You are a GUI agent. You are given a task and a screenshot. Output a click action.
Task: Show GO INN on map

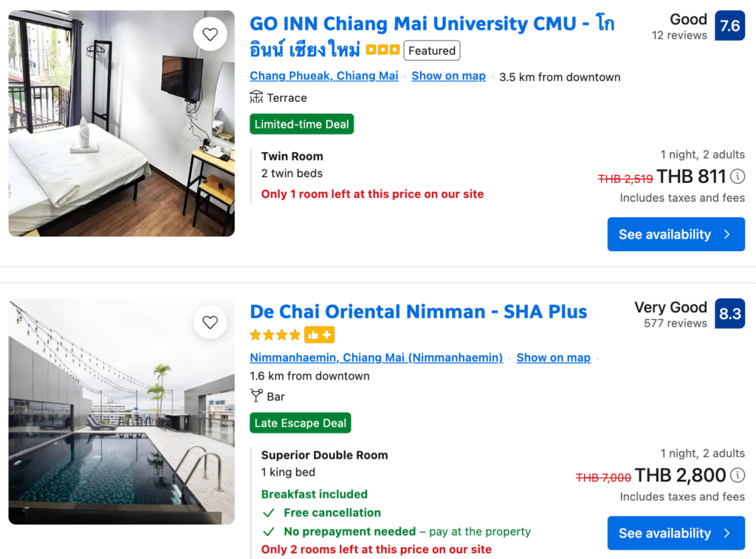(x=448, y=76)
